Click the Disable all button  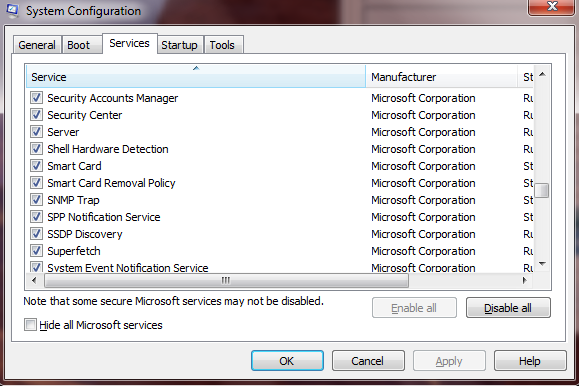(508, 308)
